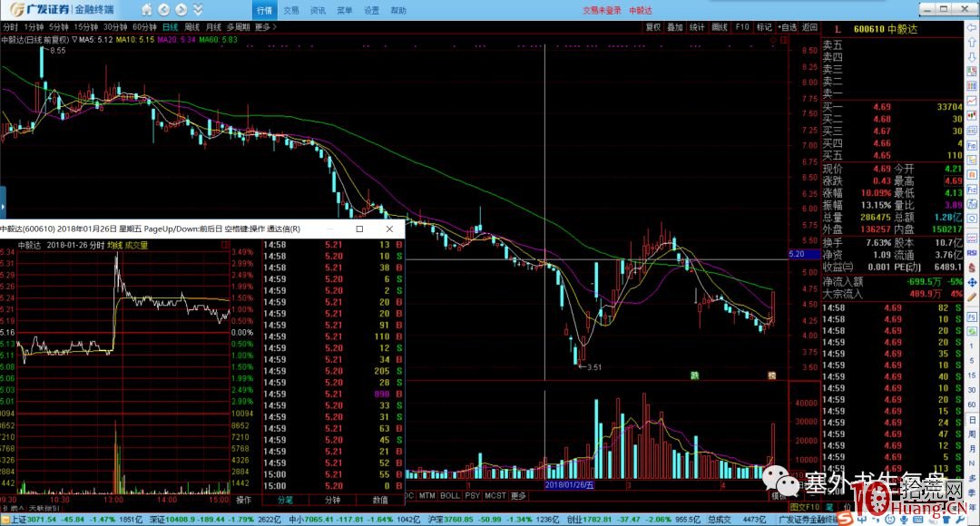Open the 菜单 menu
This screenshot has width=980, height=526.
[345, 11]
